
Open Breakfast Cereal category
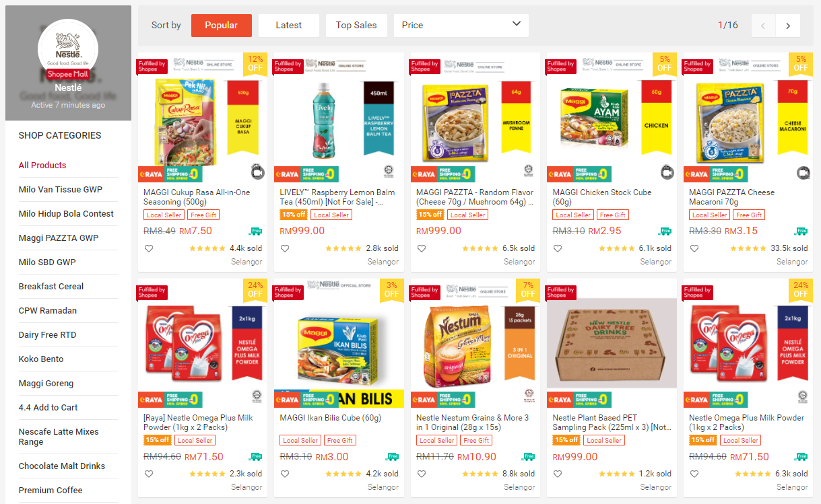(51, 286)
